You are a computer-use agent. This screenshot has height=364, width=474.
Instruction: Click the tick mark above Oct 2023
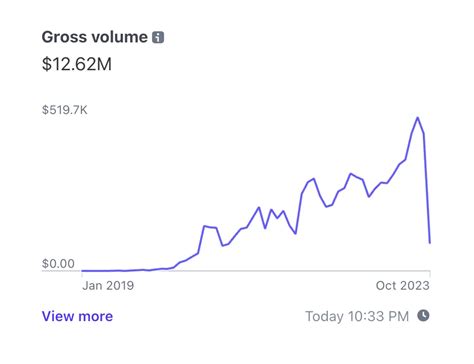[x=430, y=274]
